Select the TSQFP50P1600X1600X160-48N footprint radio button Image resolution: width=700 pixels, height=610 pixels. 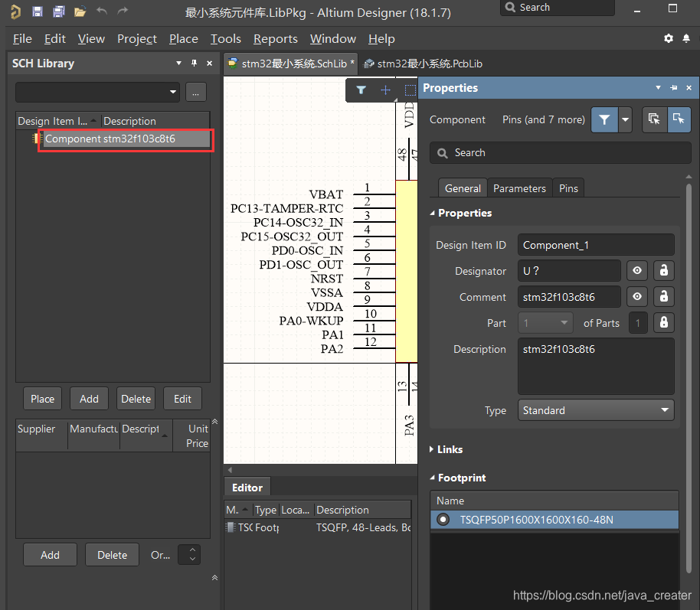tap(443, 520)
